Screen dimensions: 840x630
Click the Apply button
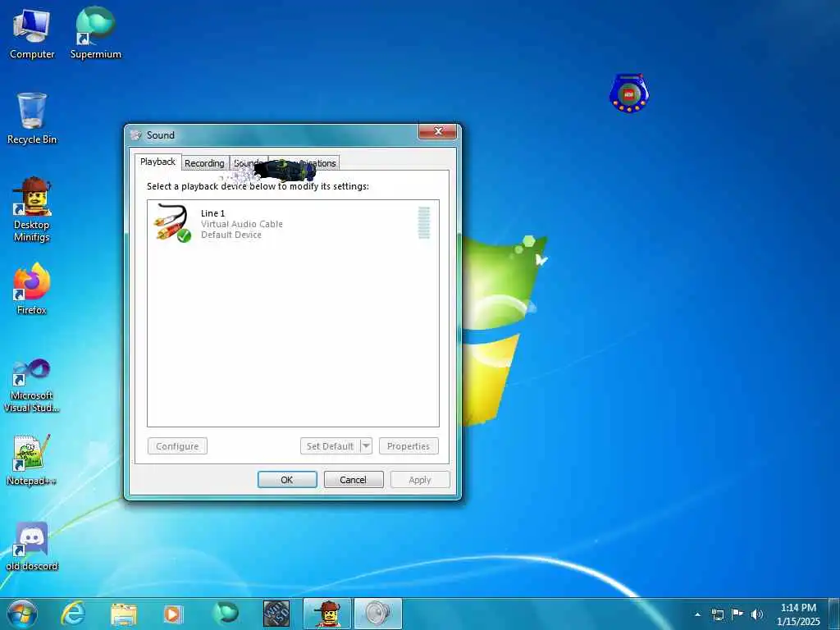(420, 479)
